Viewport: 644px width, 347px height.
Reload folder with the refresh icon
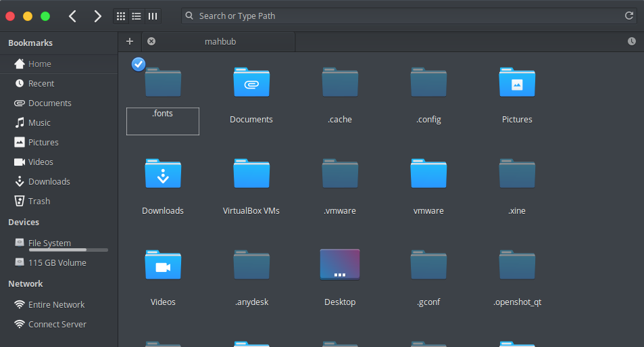click(x=629, y=16)
